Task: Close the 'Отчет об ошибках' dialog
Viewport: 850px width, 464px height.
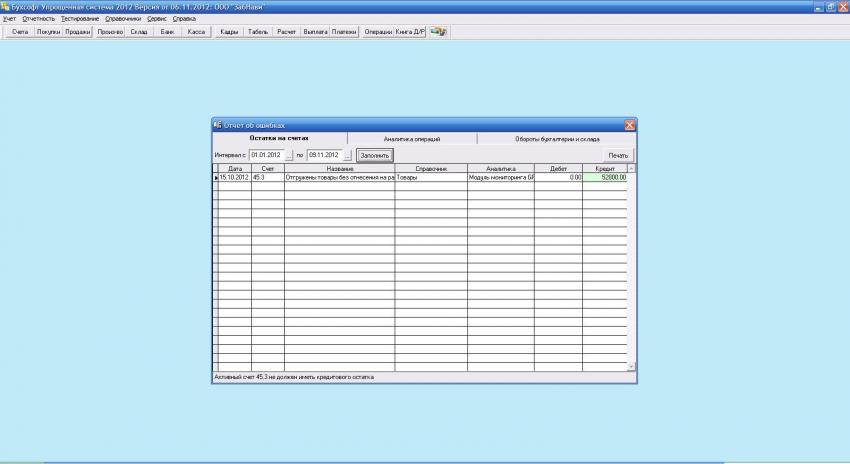Action: click(629, 125)
